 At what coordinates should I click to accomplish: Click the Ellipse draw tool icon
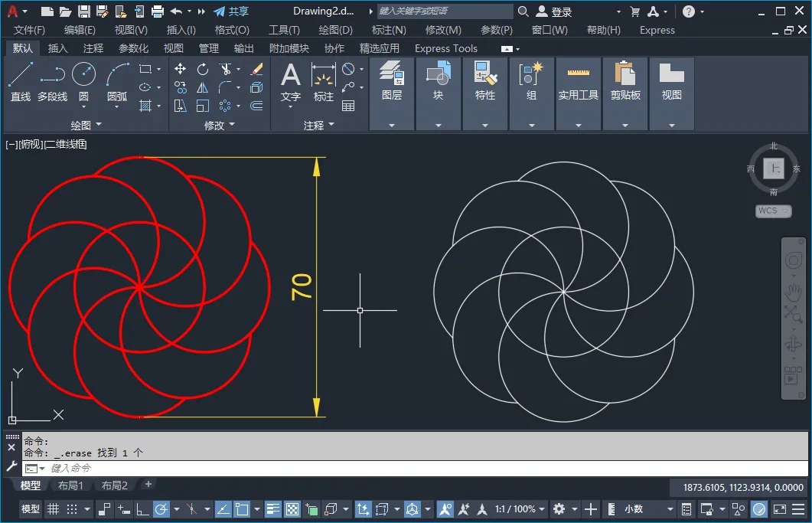[145, 87]
